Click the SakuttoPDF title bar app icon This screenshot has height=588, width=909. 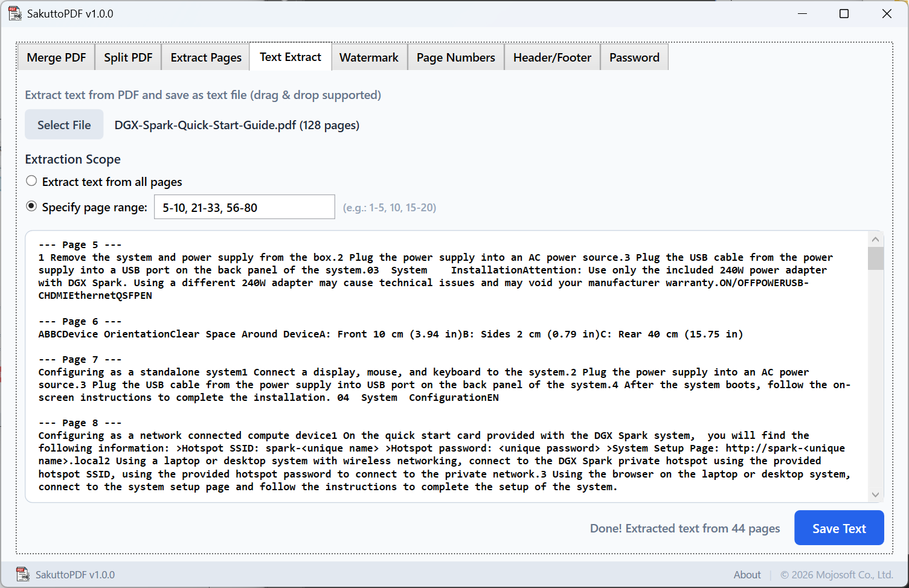(x=14, y=13)
